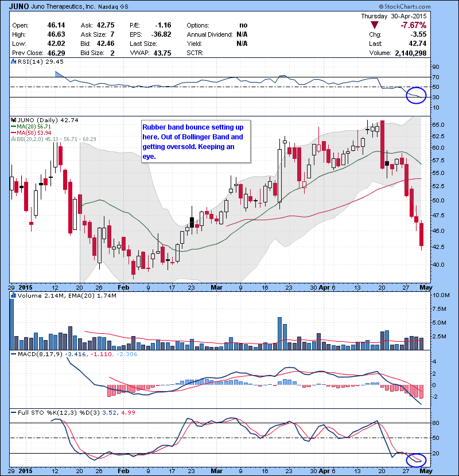Click the Nasdaq GS exchange label

pyautogui.click(x=113, y=7)
